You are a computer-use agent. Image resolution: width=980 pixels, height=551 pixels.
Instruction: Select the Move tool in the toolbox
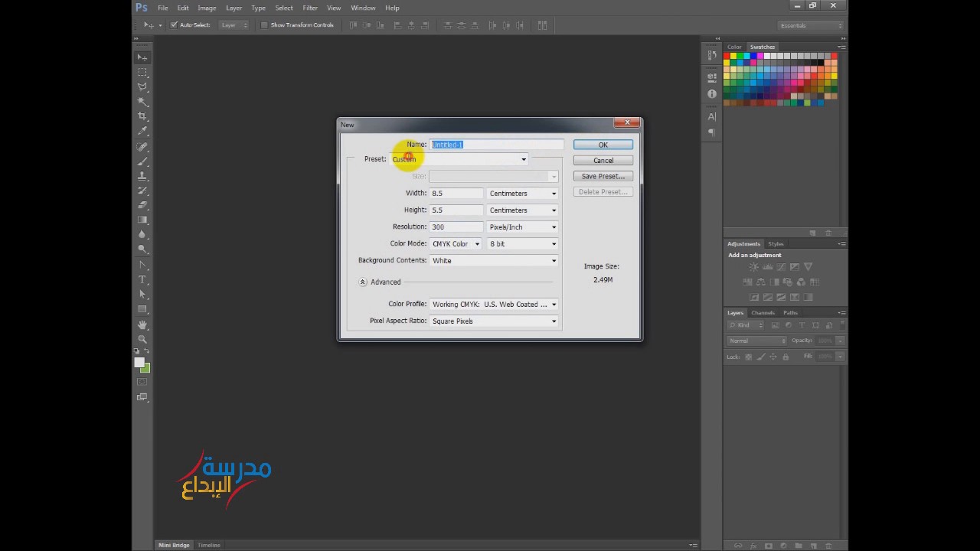click(x=142, y=57)
